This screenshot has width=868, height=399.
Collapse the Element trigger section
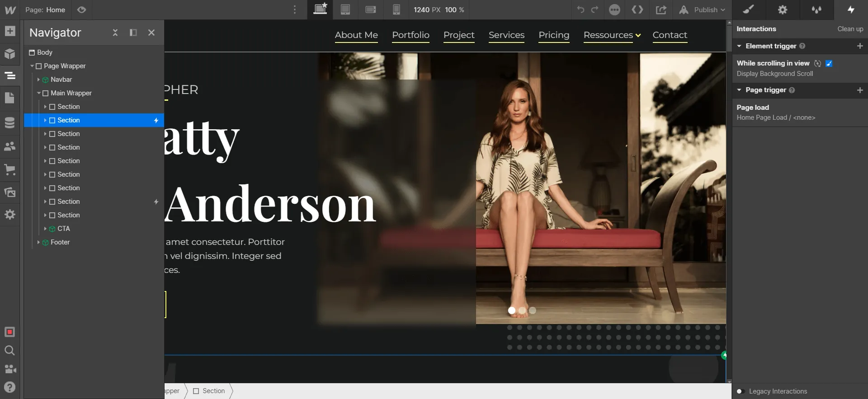tap(739, 46)
